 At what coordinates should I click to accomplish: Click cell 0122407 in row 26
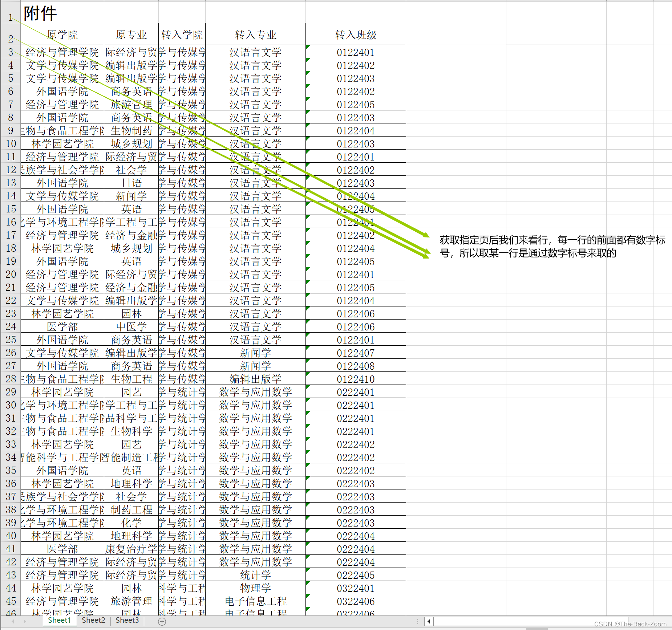pos(356,353)
